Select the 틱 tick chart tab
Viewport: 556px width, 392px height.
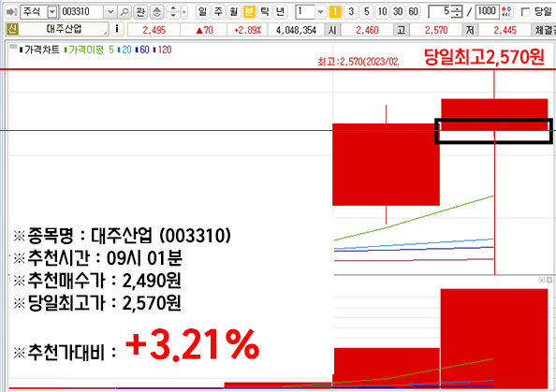265,12
